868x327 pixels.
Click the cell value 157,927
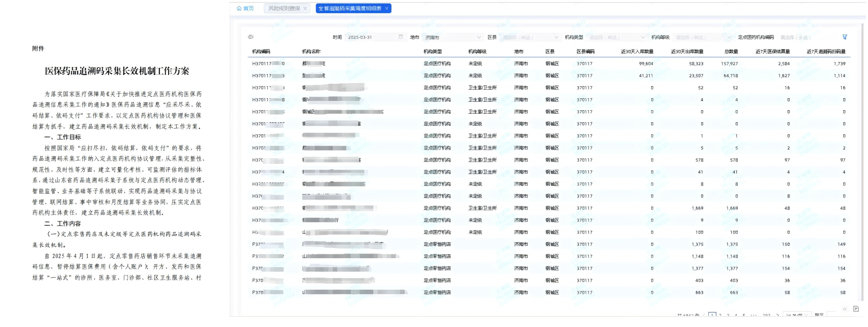729,63
